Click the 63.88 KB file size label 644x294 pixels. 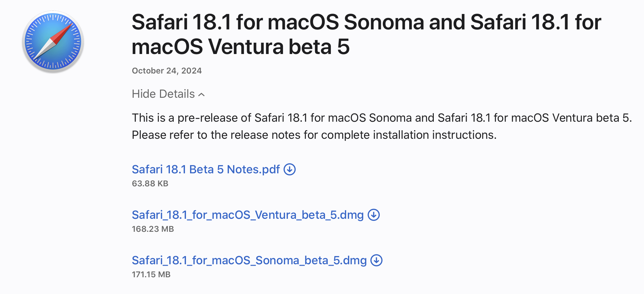150,184
